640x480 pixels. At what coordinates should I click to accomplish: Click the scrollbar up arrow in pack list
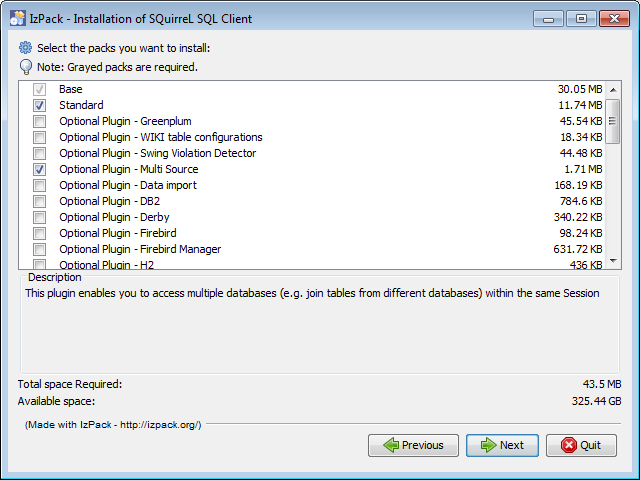point(613,89)
